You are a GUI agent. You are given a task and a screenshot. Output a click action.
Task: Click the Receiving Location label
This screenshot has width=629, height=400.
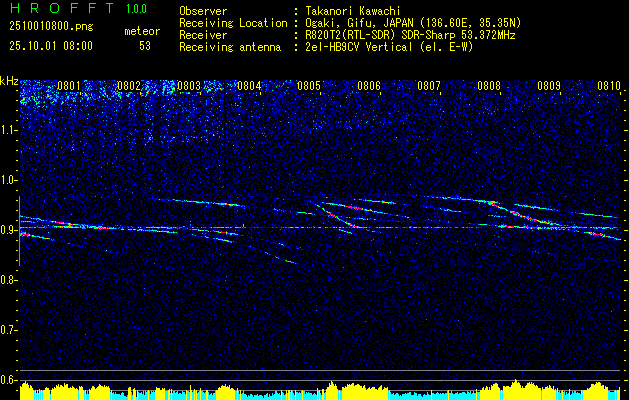(233, 23)
